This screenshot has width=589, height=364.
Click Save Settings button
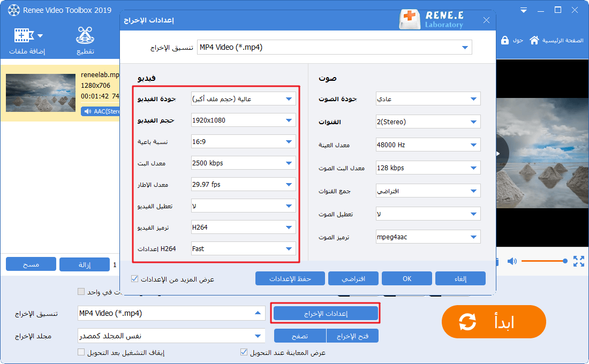pyautogui.click(x=290, y=279)
